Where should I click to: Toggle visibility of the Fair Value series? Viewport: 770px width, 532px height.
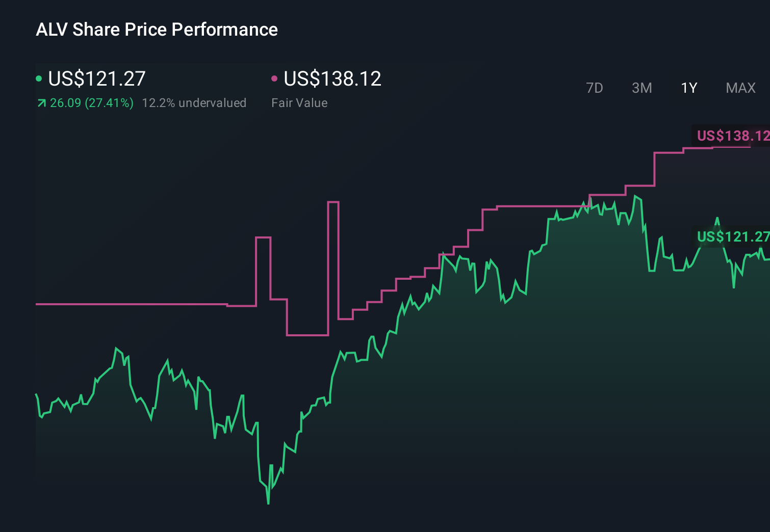331,78
